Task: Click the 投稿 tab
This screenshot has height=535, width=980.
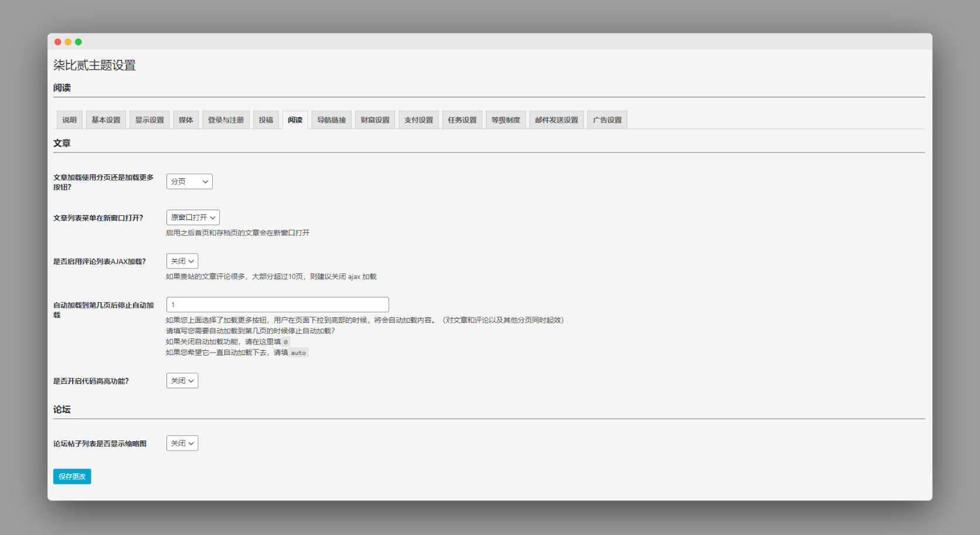Action: (x=266, y=120)
